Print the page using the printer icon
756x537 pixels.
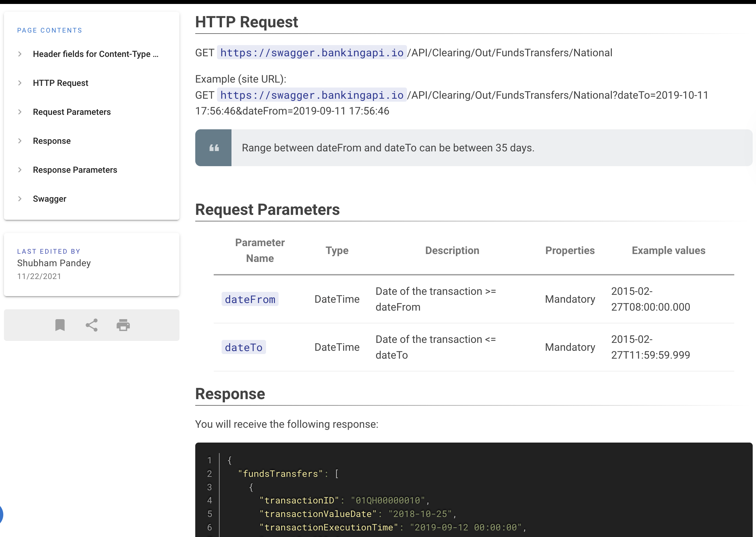(x=123, y=325)
